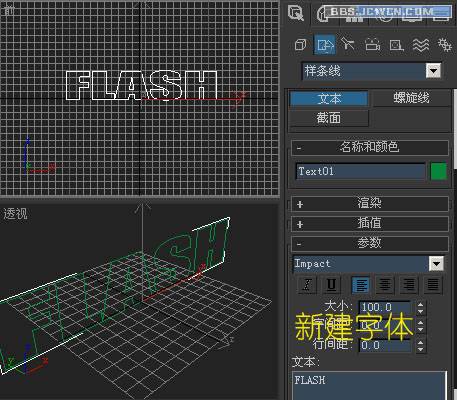Screen dimensions: 457x400
Task: Select the FLASH outline in front viewport
Action: pyautogui.click(x=142, y=86)
